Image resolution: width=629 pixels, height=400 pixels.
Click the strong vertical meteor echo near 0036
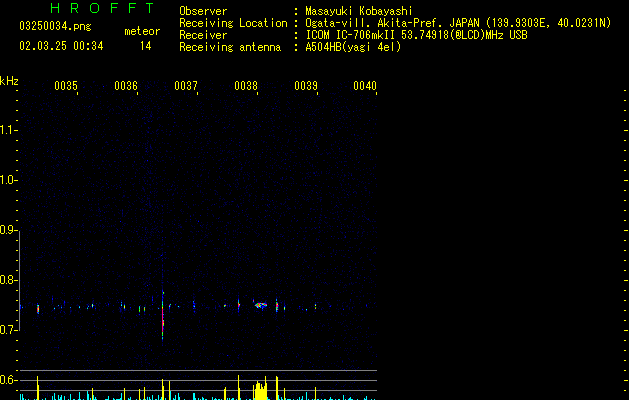coord(163,315)
